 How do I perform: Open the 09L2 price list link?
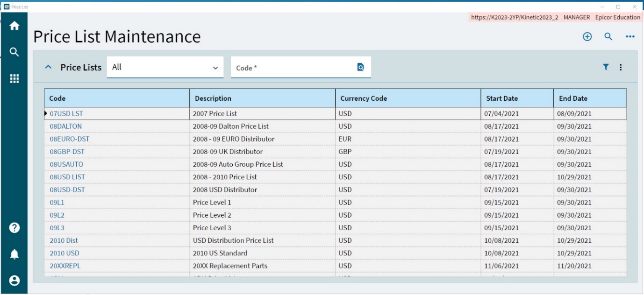coord(57,215)
